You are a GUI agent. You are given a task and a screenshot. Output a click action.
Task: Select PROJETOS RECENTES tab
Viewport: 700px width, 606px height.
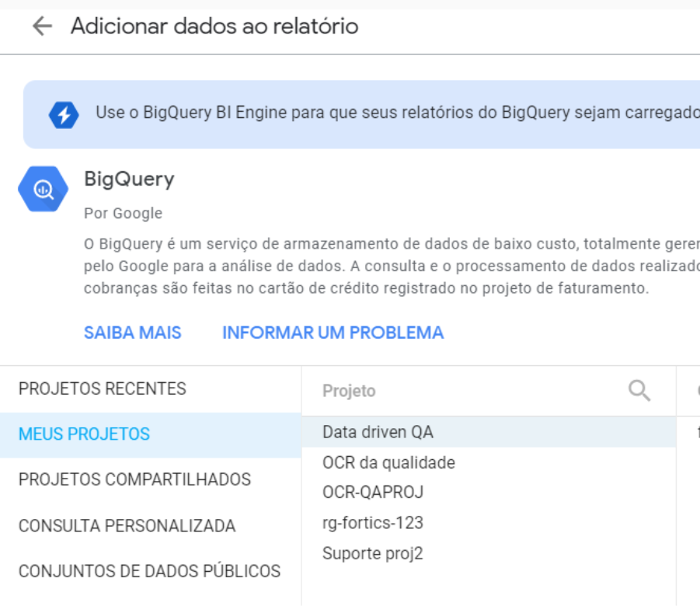(x=151, y=389)
